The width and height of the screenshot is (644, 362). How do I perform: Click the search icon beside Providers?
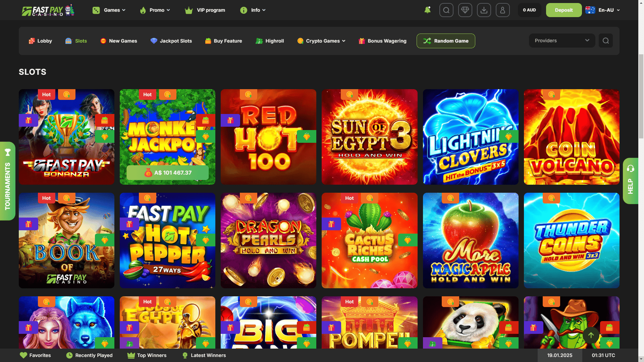tap(605, 41)
